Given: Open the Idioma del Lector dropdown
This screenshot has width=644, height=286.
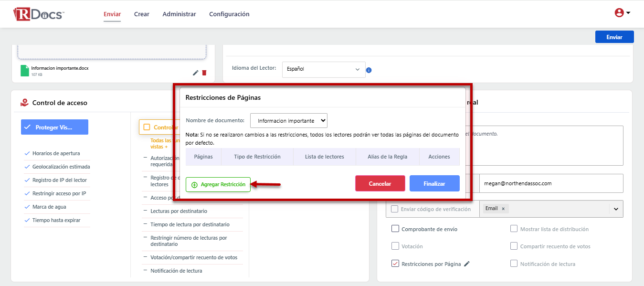Looking at the screenshot, I should (324, 69).
